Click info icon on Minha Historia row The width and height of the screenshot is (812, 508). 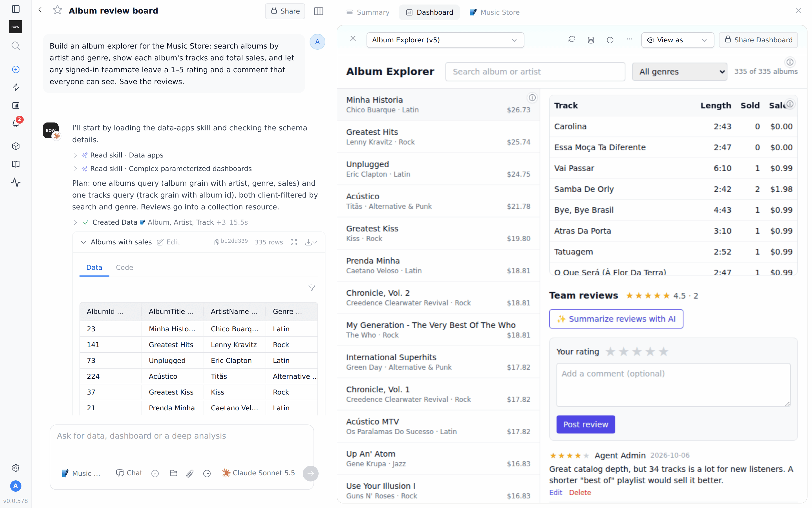(x=532, y=98)
